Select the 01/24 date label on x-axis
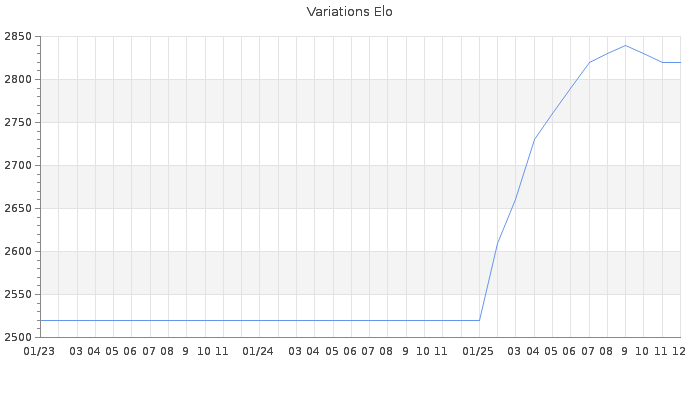The width and height of the screenshot is (700, 400). (258, 351)
